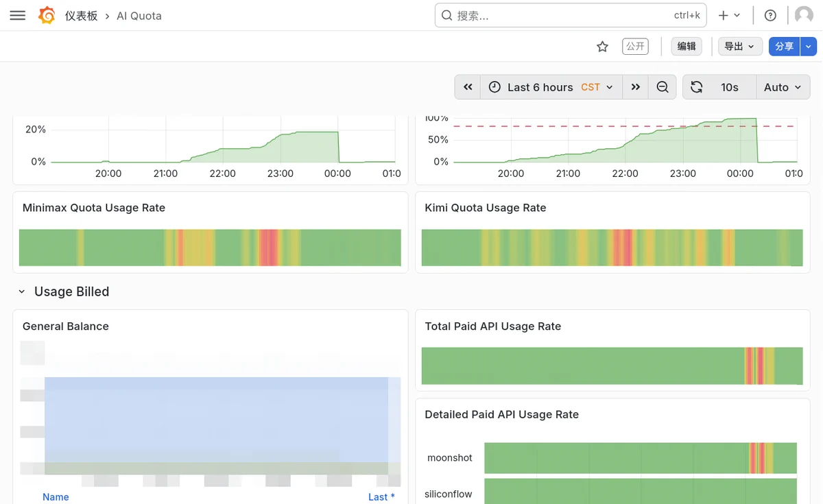Click the 10s refresh interval

(x=730, y=87)
